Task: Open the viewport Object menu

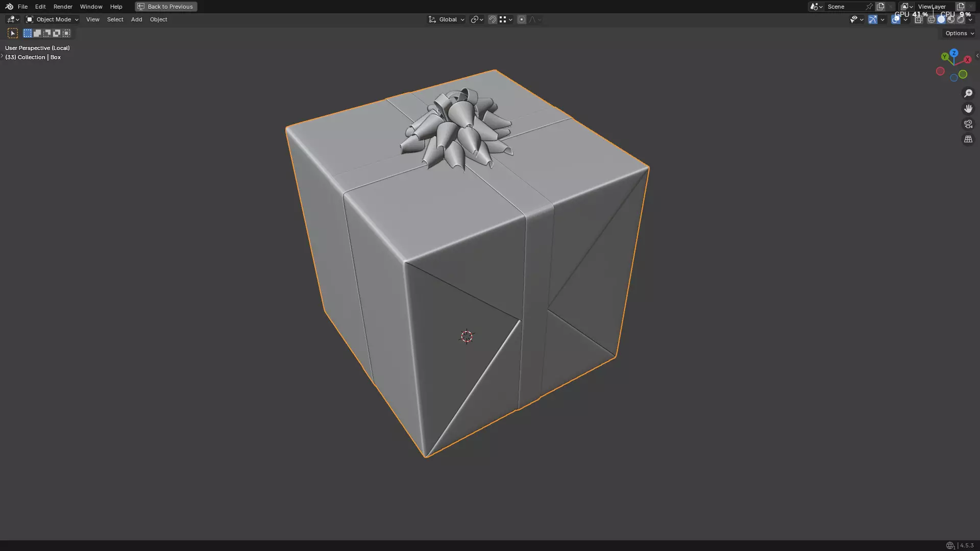Action: point(158,19)
